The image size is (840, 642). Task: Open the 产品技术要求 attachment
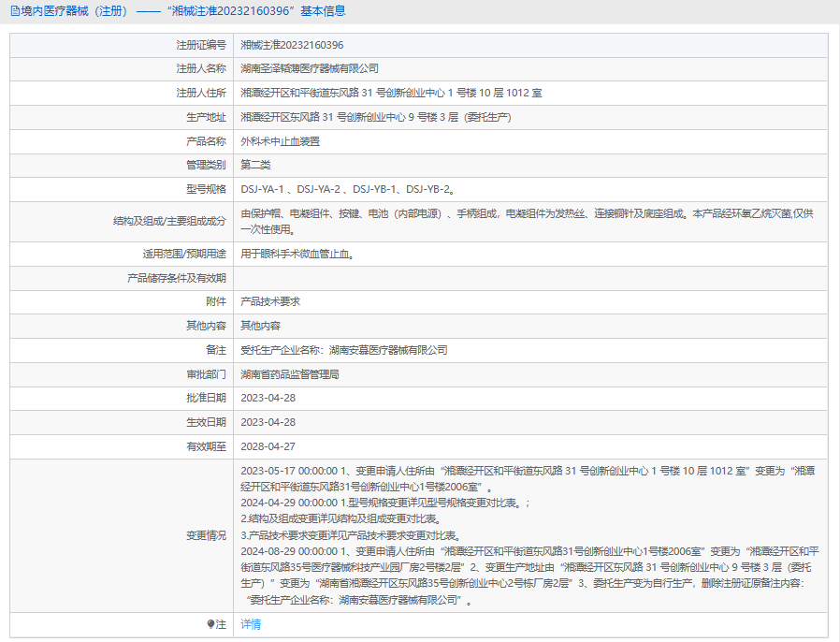(x=270, y=301)
